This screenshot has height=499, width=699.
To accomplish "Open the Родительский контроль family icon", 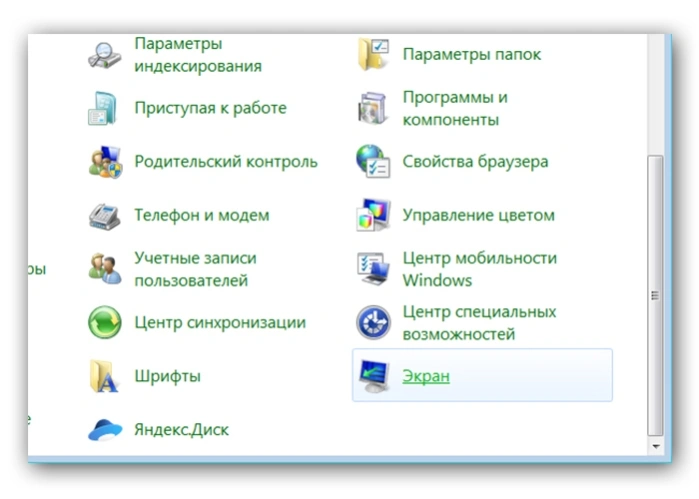I will 105,162.
